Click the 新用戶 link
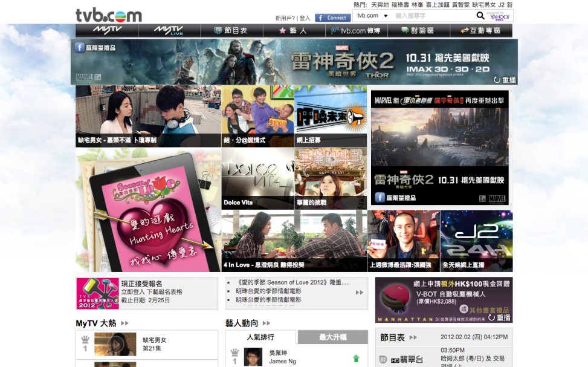The image size is (588, 367). [285, 18]
